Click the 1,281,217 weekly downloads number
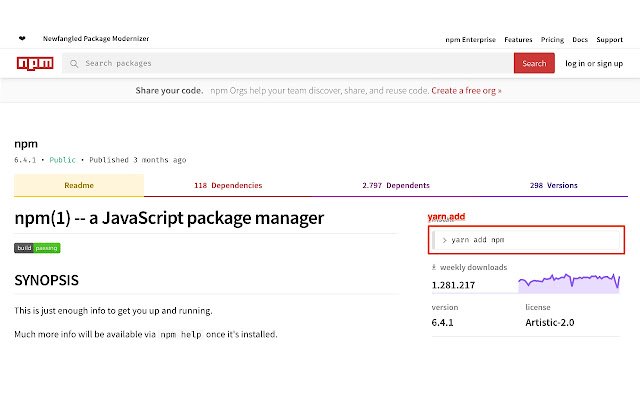Screen dimensions: 640x400 click(x=453, y=285)
